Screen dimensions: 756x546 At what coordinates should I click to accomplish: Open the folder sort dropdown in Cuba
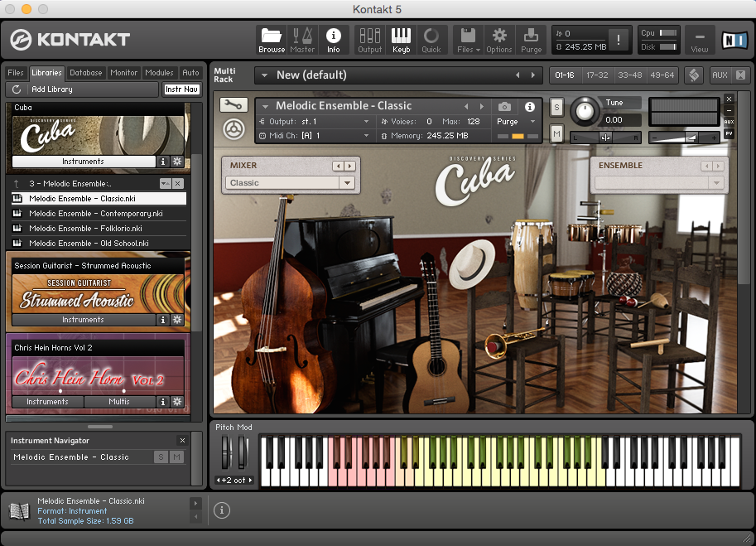point(166,183)
